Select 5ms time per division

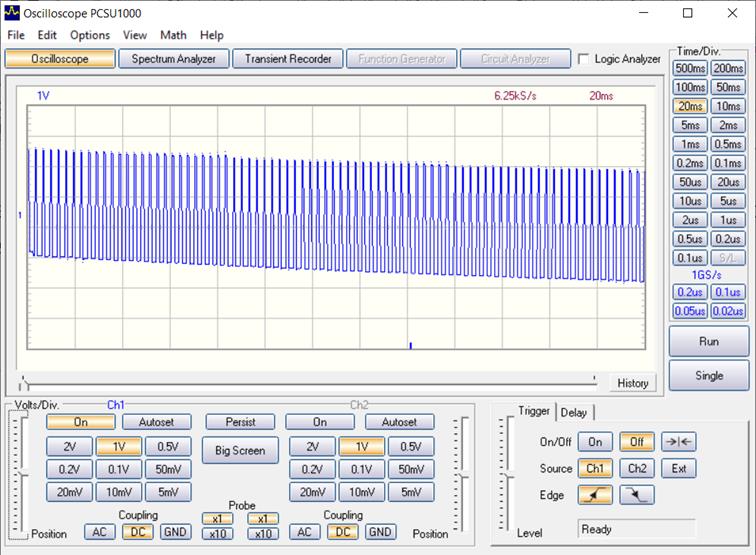pyautogui.click(x=689, y=125)
